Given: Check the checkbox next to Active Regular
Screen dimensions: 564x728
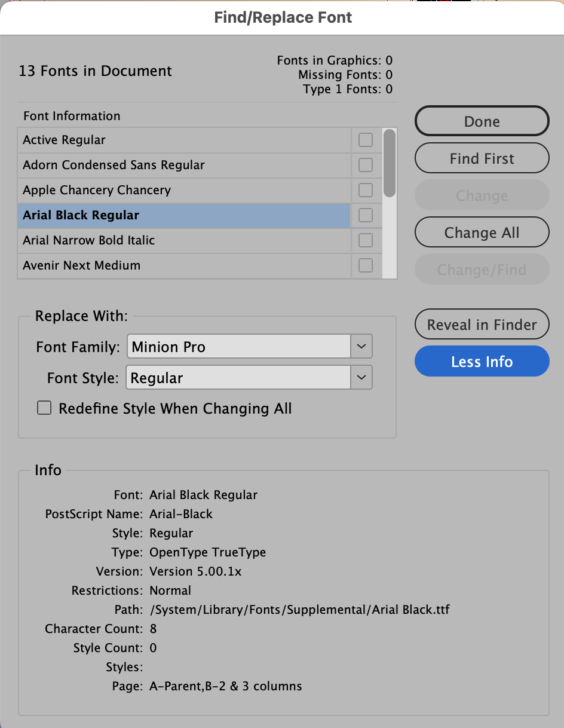Looking at the screenshot, I should (x=365, y=139).
